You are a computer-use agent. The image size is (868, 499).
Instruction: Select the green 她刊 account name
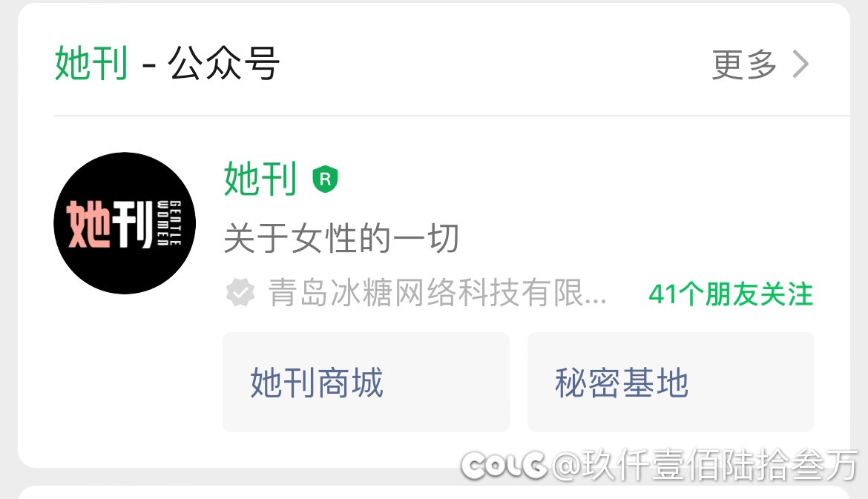tap(260, 179)
